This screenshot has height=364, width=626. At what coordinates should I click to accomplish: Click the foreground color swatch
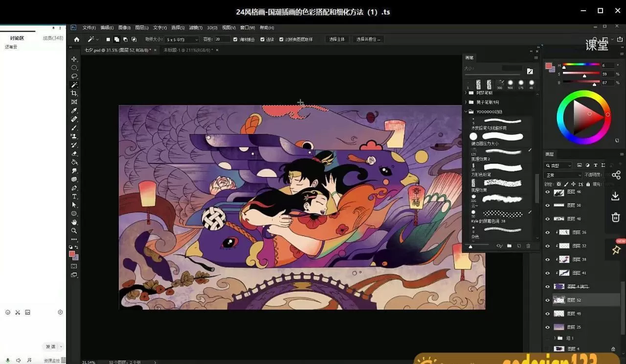pos(72,252)
